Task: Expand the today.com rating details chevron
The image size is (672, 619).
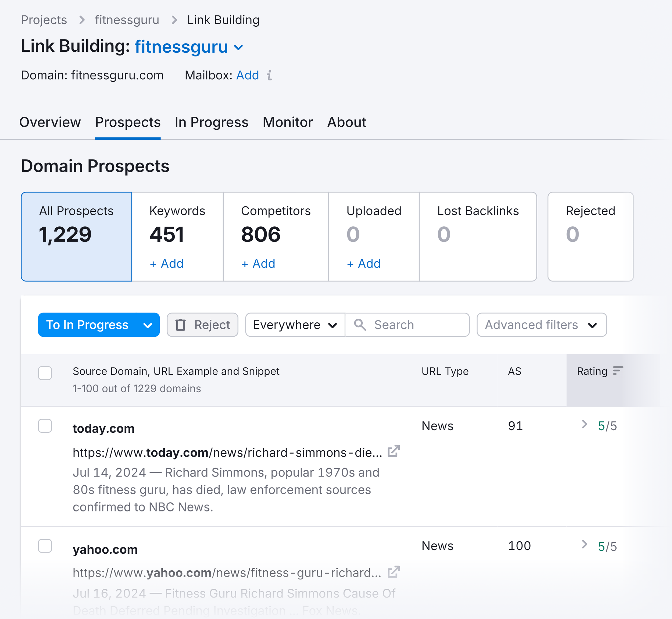Action: tap(585, 424)
